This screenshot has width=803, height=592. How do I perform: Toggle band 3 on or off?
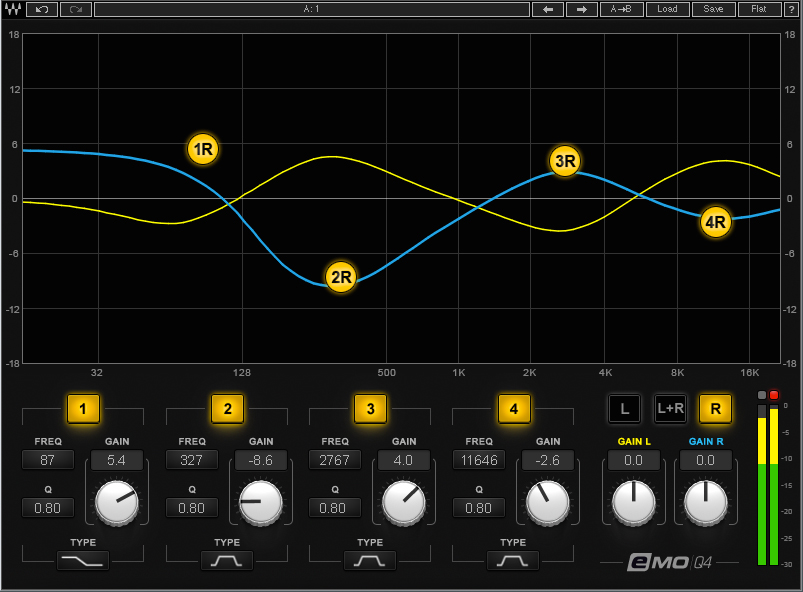370,408
